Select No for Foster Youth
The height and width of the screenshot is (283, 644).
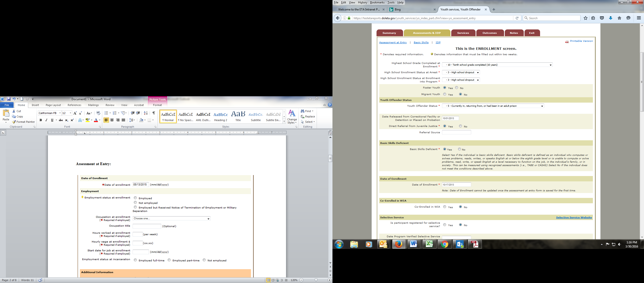pos(457,88)
